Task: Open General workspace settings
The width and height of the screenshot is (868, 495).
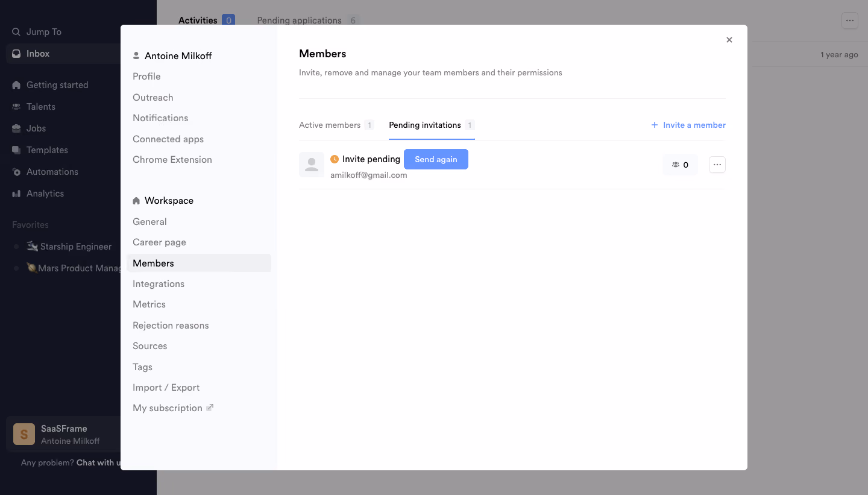Action: pyautogui.click(x=149, y=222)
